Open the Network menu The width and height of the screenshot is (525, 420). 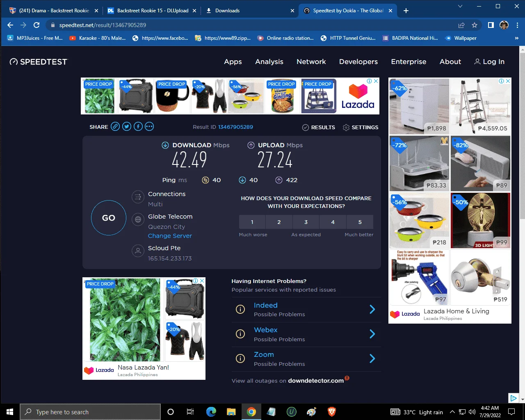point(311,62)
